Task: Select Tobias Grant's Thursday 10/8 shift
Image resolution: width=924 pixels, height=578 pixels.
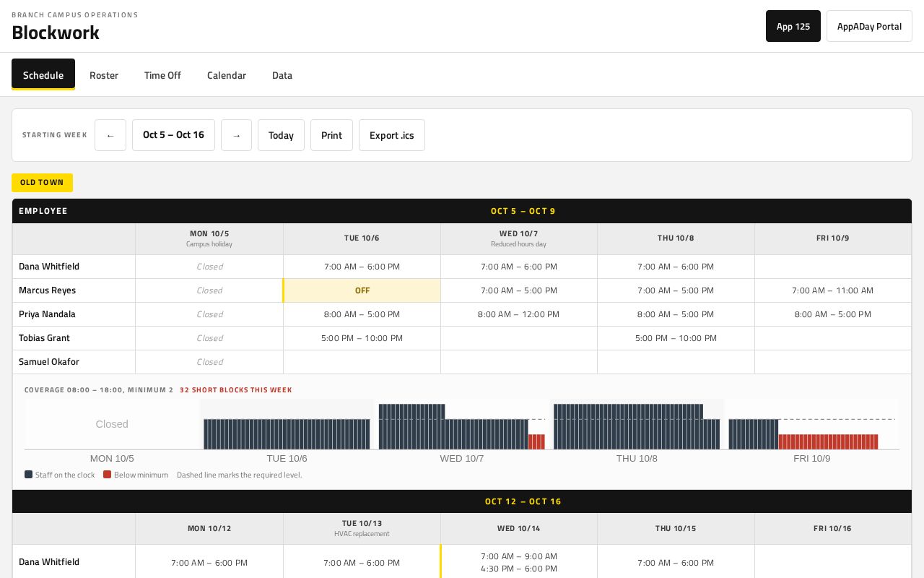Action: (676, 338)
